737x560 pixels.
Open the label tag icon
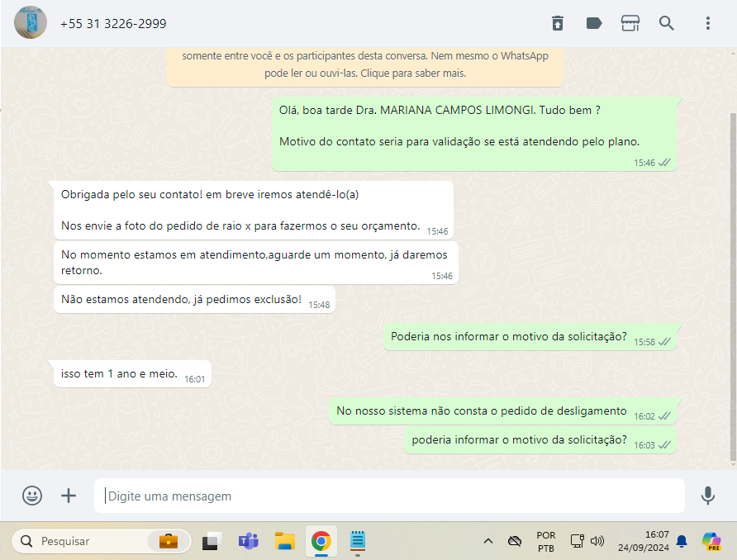(x=594, y=23)
